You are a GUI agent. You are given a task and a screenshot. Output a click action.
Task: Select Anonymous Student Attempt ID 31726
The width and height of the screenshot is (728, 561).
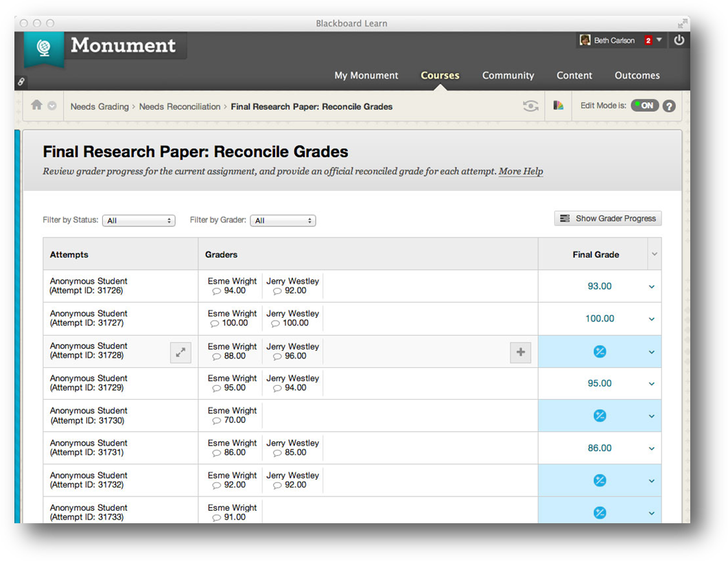(x=89, y=286)
